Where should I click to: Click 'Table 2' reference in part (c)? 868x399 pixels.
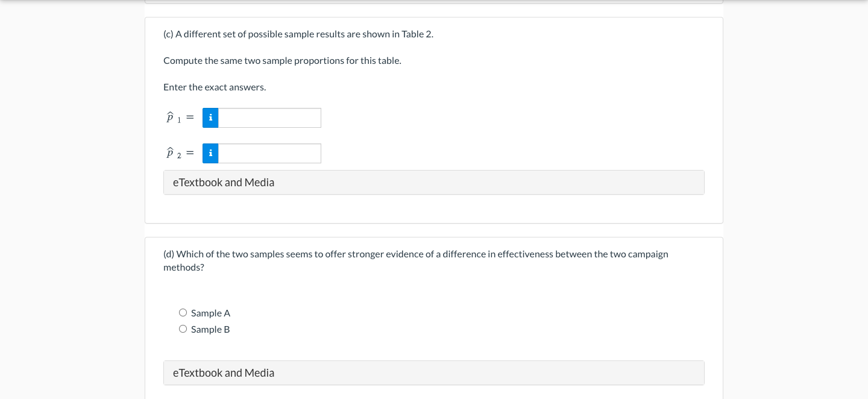click(x=417, y=34)
